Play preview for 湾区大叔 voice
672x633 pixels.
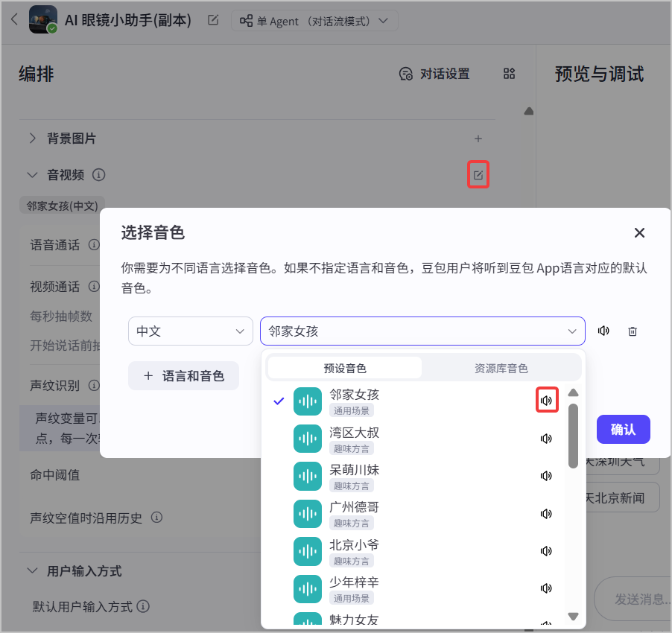pos(546,439)
